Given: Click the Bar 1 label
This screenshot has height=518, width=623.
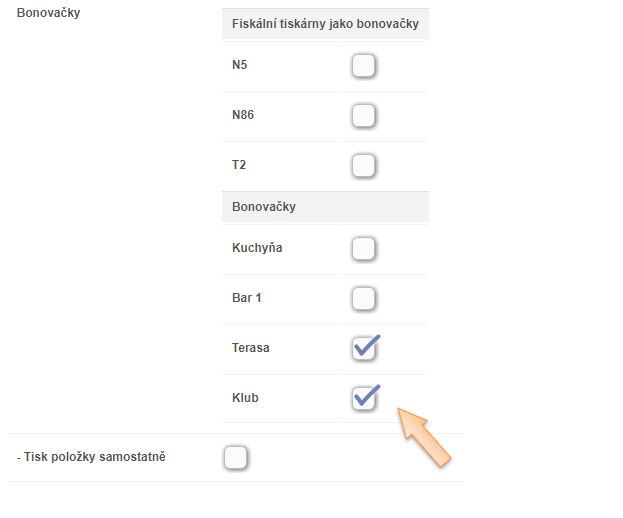Looking at the screenshot, I should click(247, 298).
